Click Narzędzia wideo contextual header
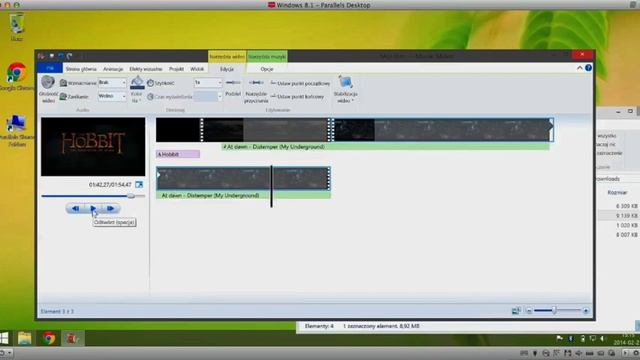Screen dimensions: 640x360 [227, 56]
